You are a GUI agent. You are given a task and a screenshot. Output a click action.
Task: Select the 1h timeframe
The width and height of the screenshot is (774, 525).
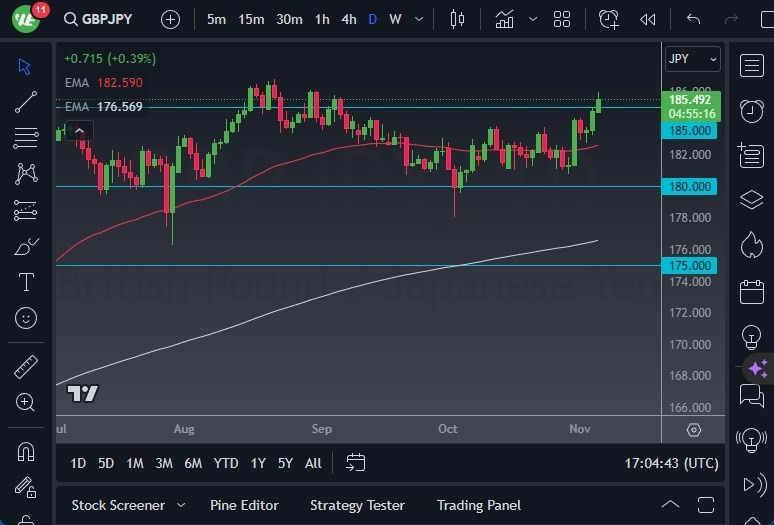pos(322,19)
